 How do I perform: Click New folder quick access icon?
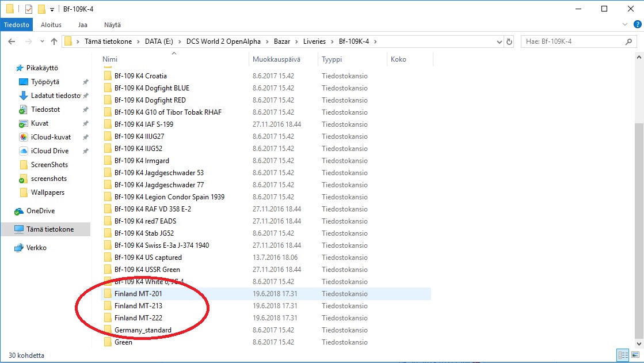click(41, 9)
